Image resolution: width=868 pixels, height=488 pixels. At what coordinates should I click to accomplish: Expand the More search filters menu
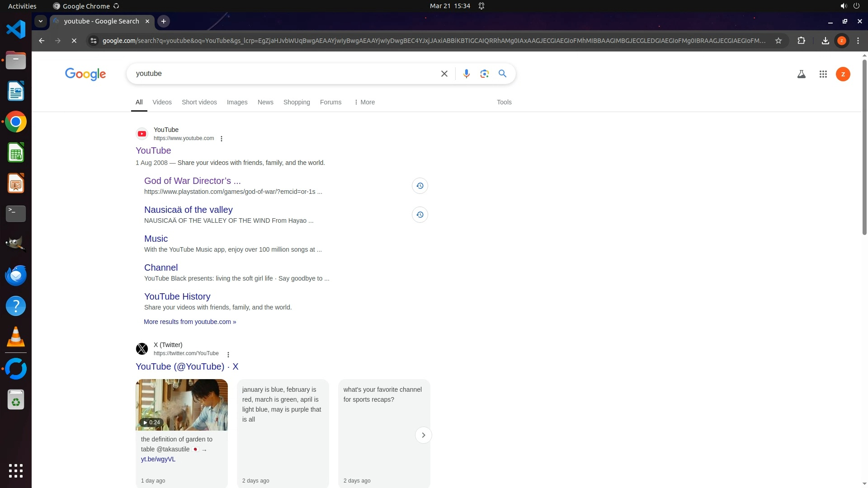click(x=364, y=102)
